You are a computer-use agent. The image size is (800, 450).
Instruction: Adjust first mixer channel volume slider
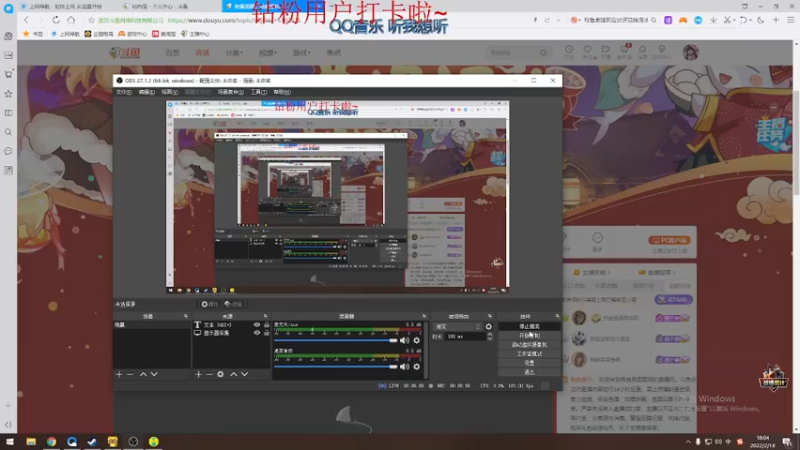(336, 340)
